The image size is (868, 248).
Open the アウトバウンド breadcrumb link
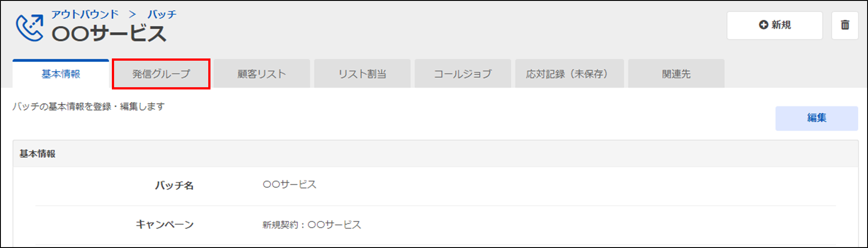click(x=85, y=14)
